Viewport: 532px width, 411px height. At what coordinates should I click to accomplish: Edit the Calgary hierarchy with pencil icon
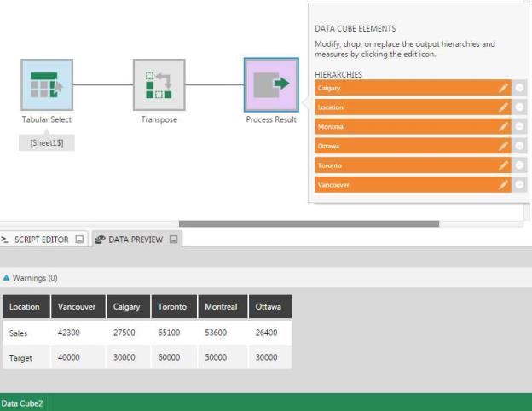504,88
